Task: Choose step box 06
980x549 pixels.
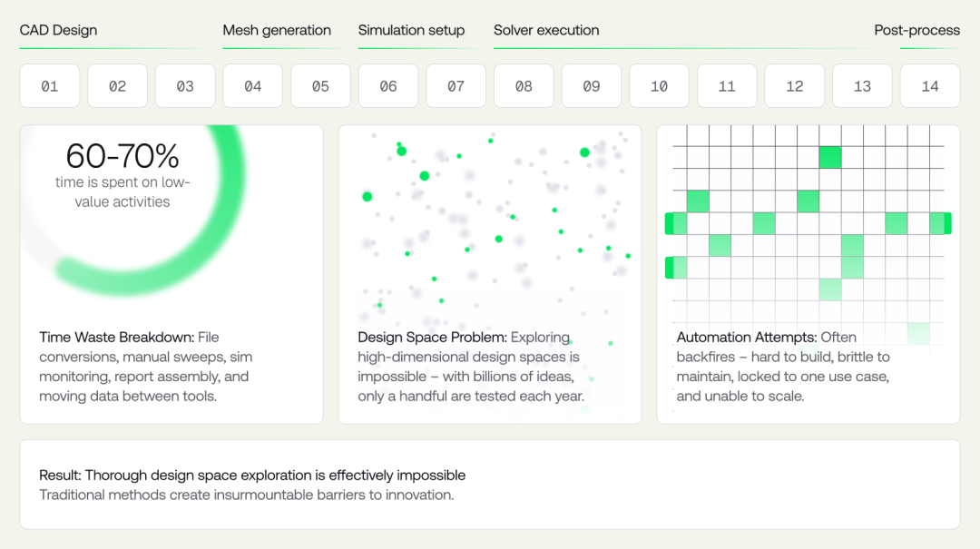Action: pos(388,85)
